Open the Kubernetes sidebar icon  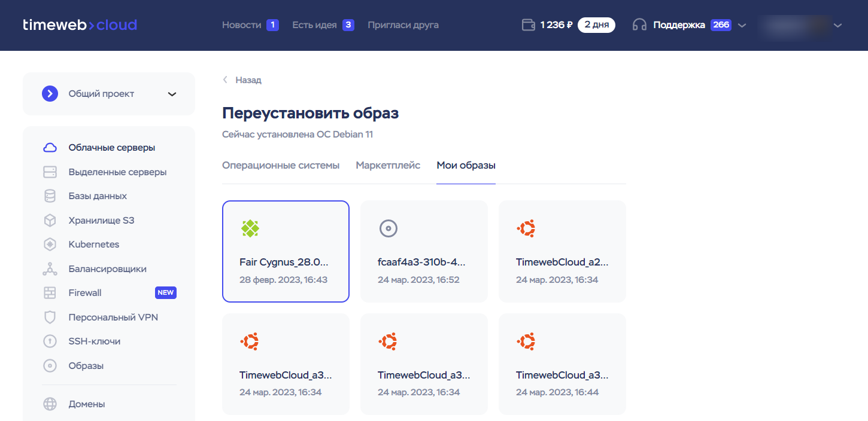click(x=50, y=245)
